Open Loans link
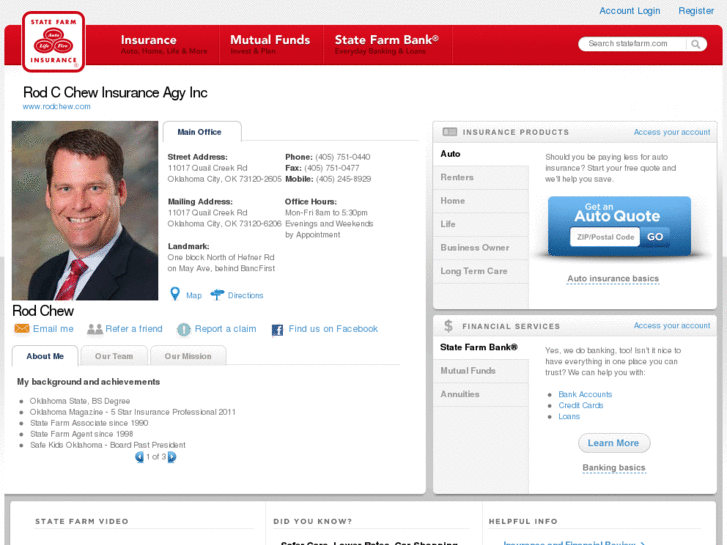 [569, 417]
